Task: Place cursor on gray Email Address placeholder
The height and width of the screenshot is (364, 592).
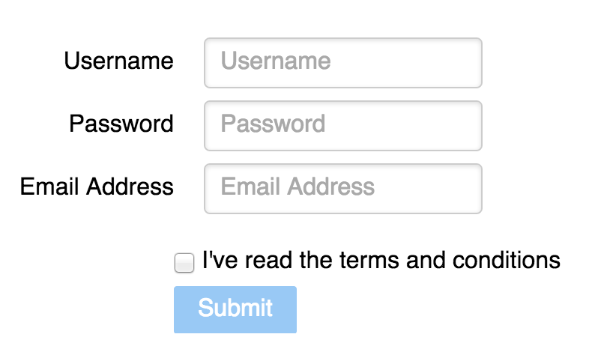Action: pos(297,186)
